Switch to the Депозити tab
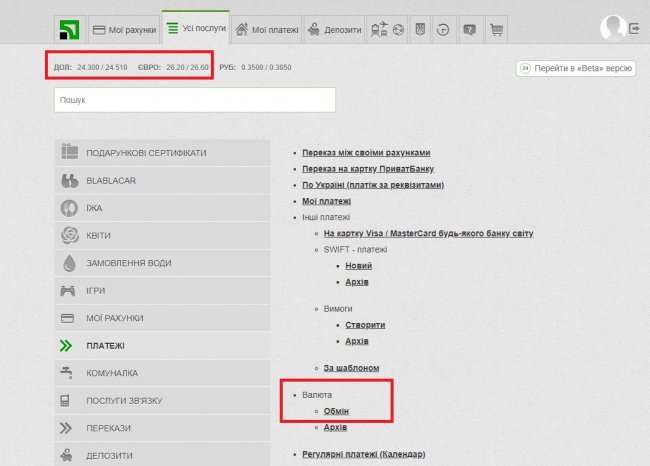The width and height of the screenshot is (650, 466). 333,30
